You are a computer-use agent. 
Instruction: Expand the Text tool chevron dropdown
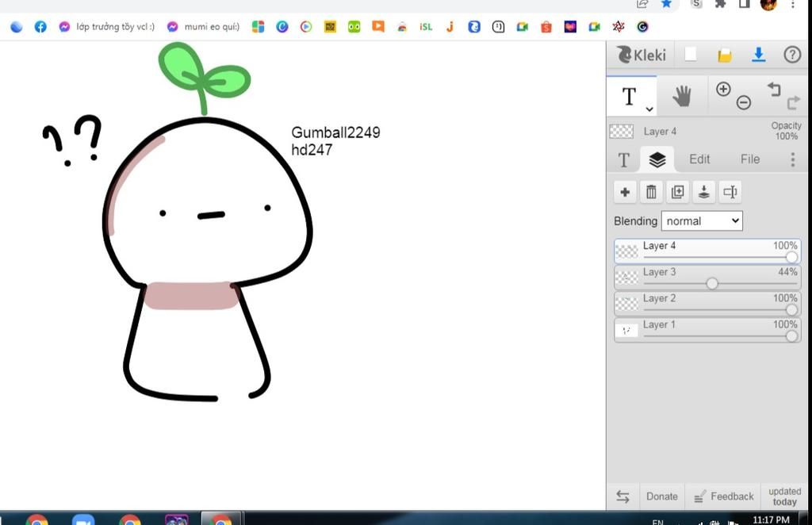click(x=649, y=109)
